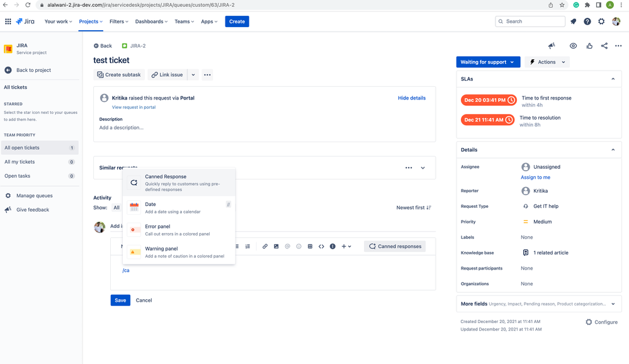Open the Filters menu
This screenshot has width=629, height=364.
119,21
